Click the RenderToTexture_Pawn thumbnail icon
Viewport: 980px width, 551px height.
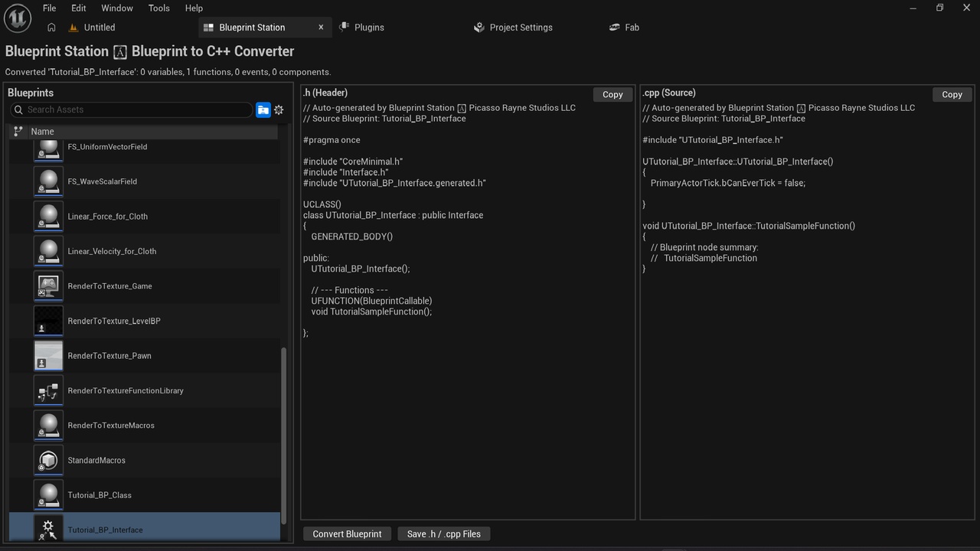coord(49,356)
